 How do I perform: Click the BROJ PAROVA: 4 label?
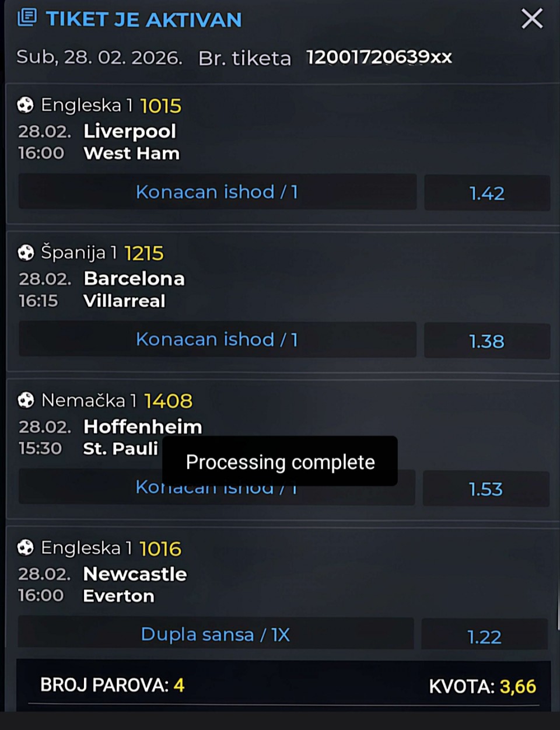[x=112, y=684]
